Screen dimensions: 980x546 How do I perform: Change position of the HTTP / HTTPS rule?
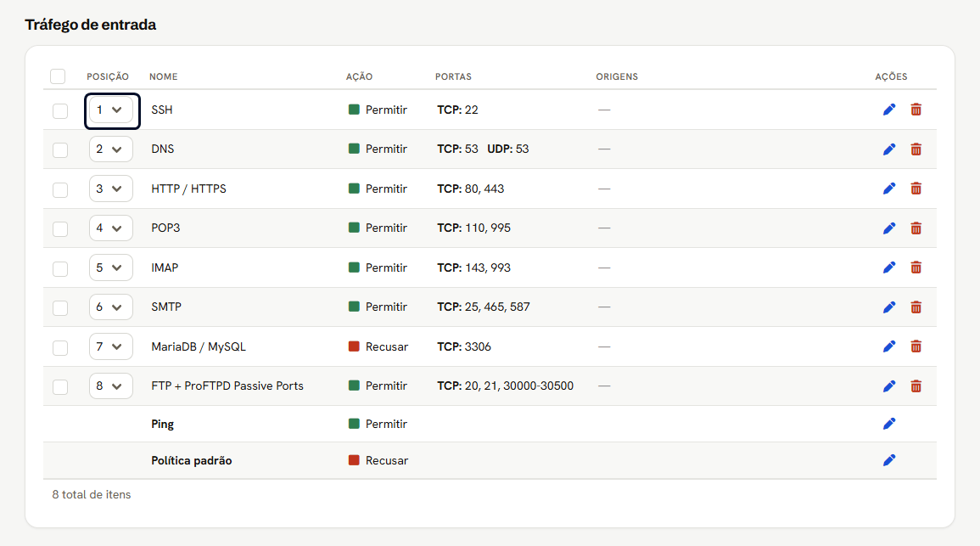[x=111, y=189]
